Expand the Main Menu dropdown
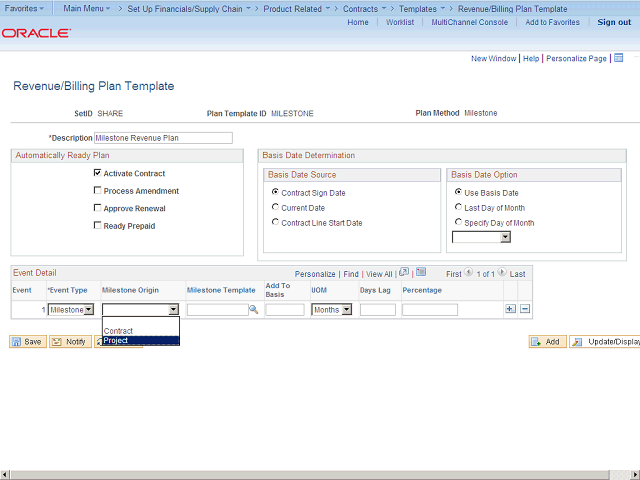 pyautogui.click(x=87, y=8)
